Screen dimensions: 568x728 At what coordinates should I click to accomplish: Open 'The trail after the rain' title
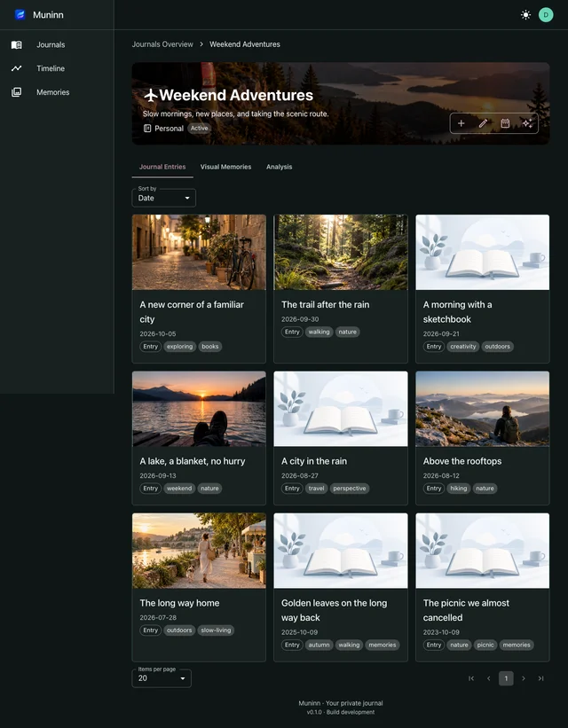point(326,304)
